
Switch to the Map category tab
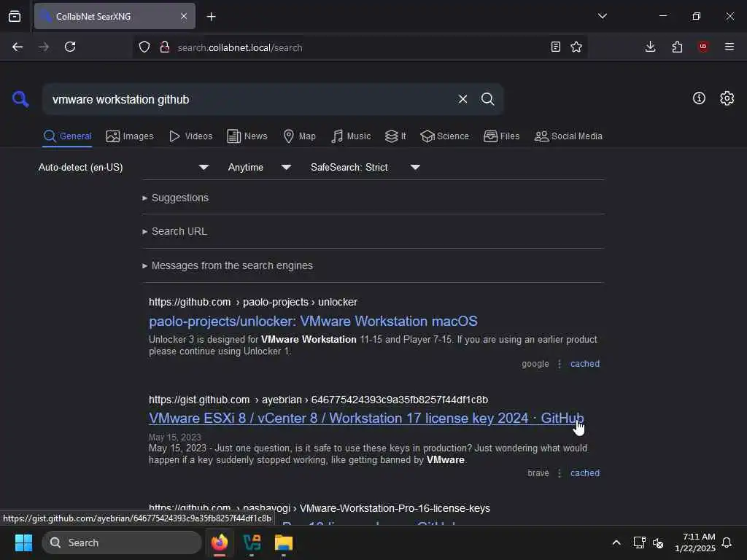pyautogui.click(x=300, y=136)
